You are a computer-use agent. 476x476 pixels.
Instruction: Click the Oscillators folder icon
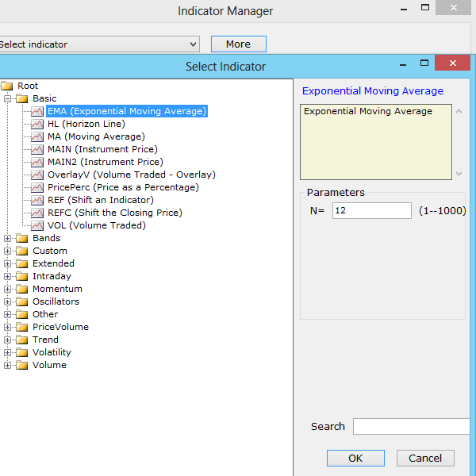(x=21, y=301)
